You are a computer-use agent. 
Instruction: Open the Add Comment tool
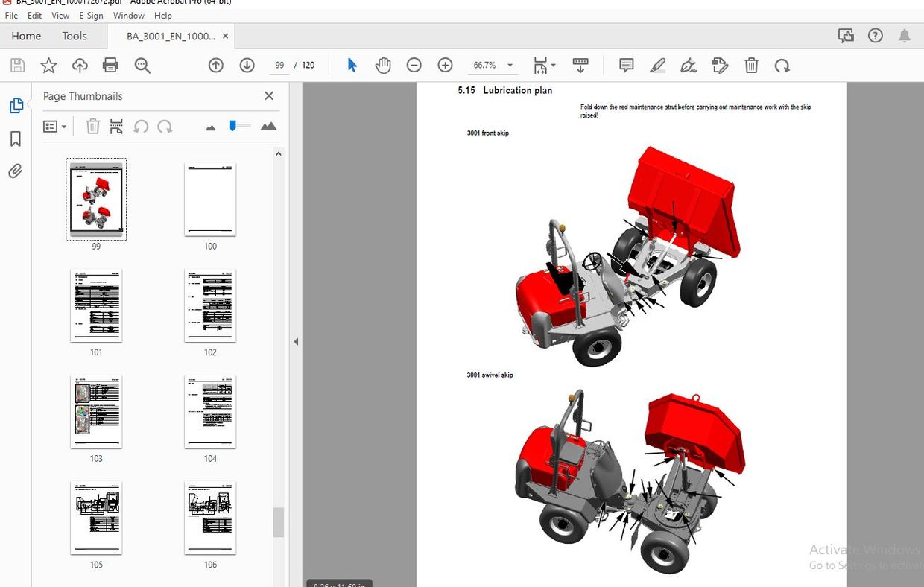[626, 65]
